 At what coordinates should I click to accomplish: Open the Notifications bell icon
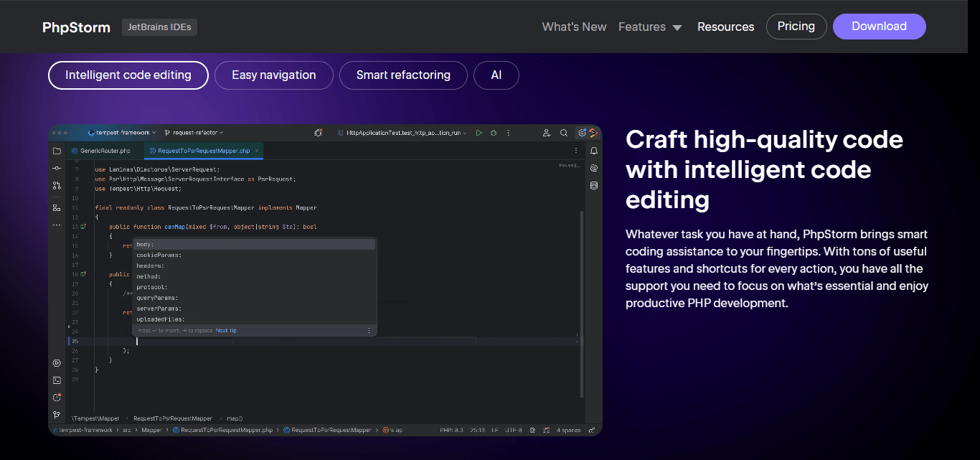[x=594, y=151]
